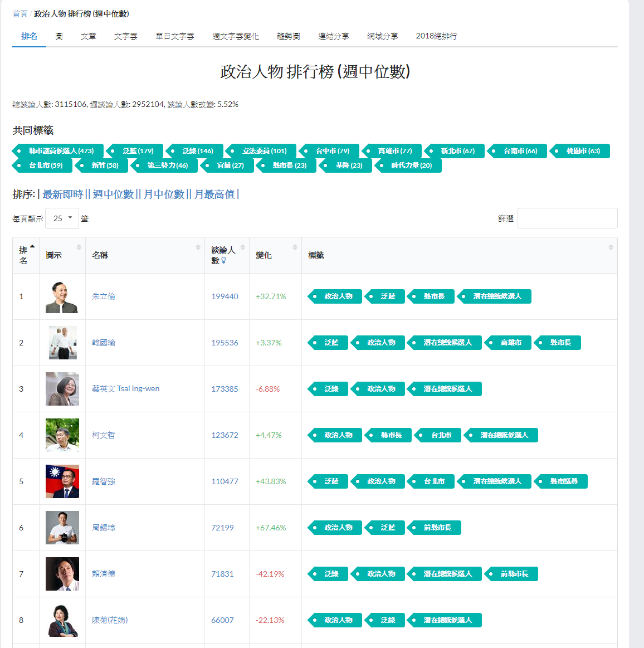Select the 泛綠 (146) common tag
The image size is (644, 648).
click(194, 151)
